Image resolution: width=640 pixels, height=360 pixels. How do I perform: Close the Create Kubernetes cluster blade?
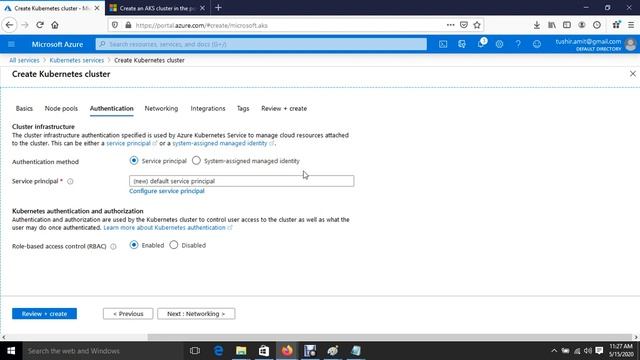[633, 74]
